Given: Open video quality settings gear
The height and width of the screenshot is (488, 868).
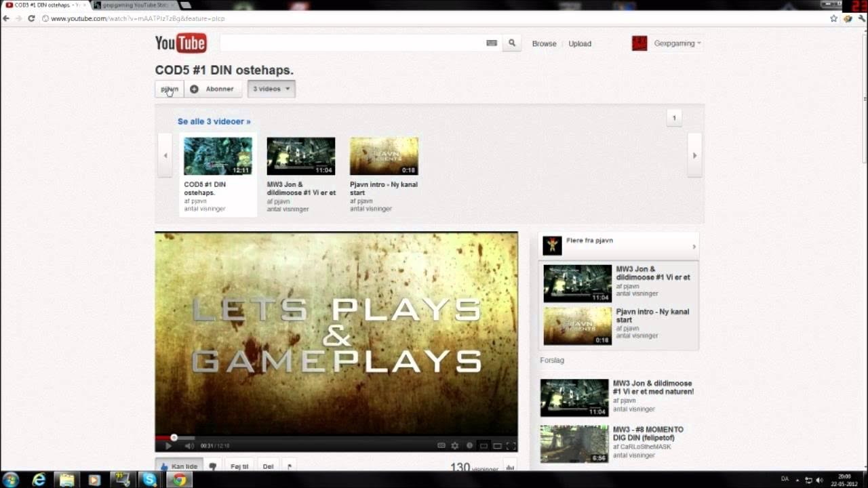Looking at the screenshot, I should pyautogui.click(x=455, y=446).
